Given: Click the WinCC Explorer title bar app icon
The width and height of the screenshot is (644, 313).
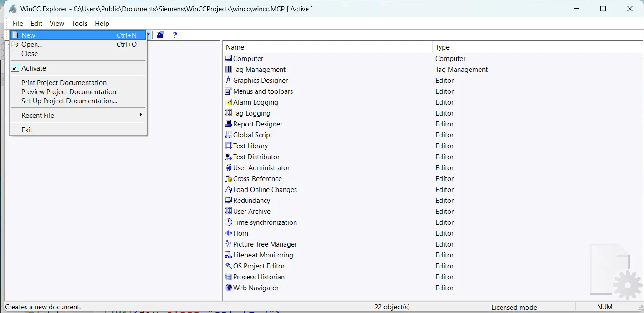Looking at the screenshot, I should click(x=13, y=9).
